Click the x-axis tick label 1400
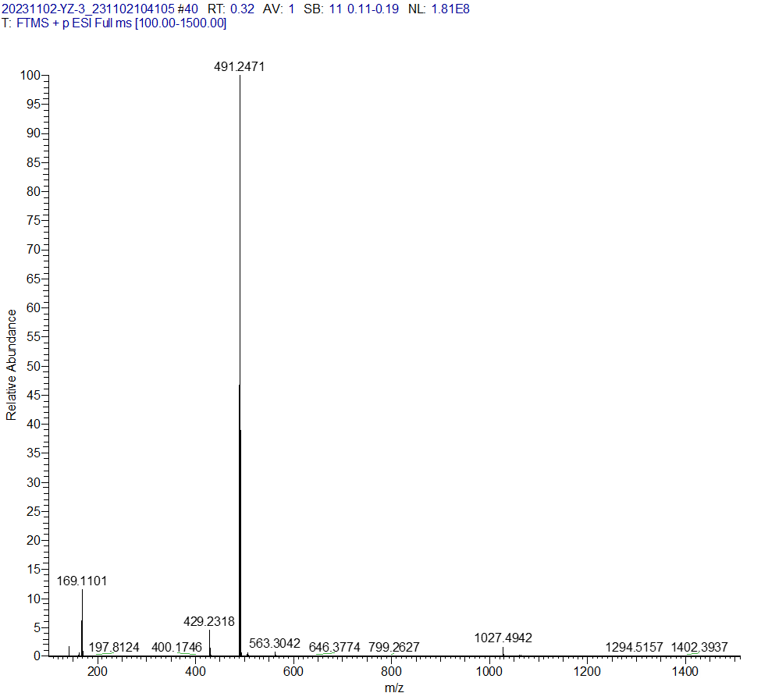 coord(685,672)
